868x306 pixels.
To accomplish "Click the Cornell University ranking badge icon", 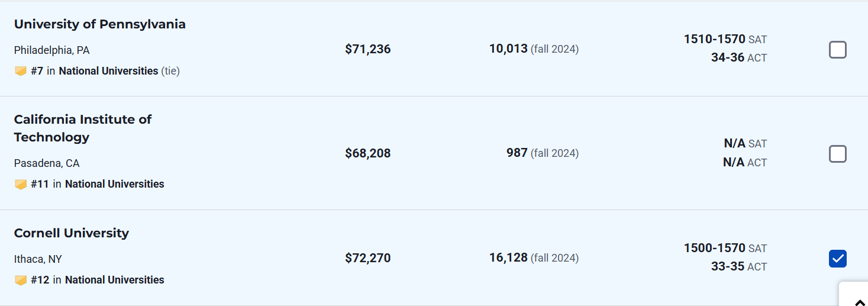I will tap(21, 280).
